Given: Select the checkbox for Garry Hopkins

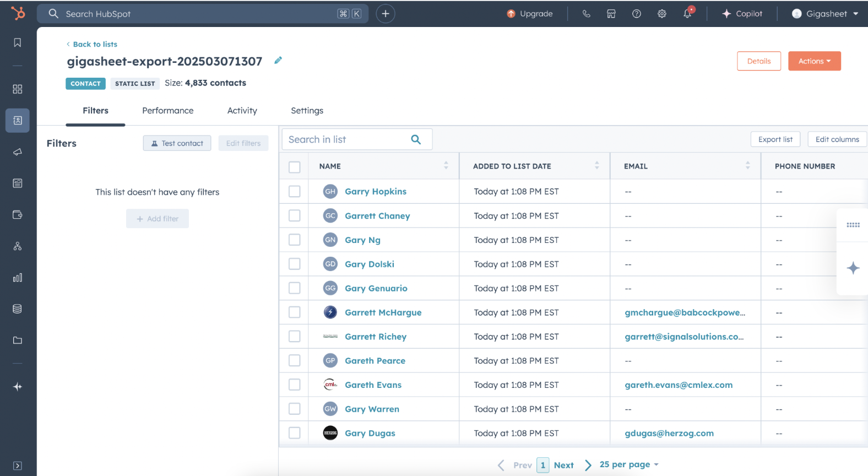Looking at the screenshot, I should click(295, 191).
